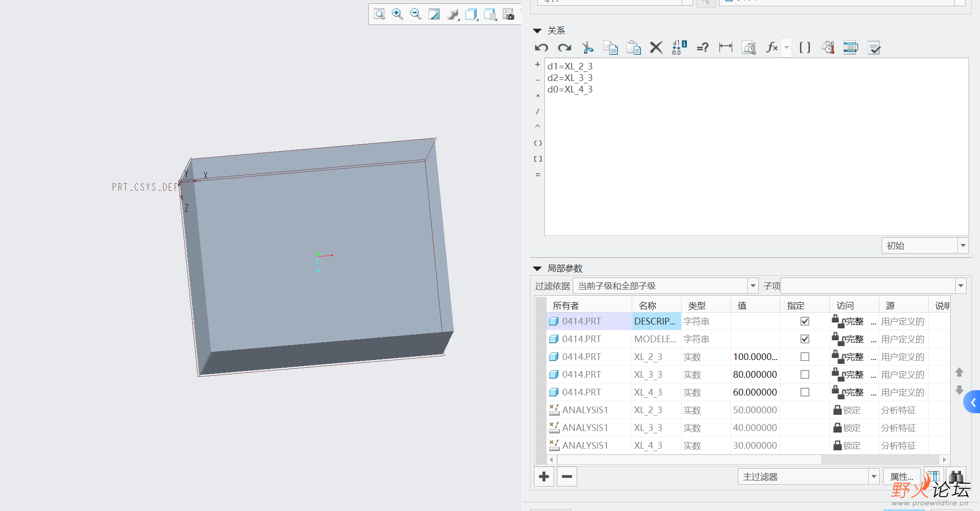980x511 pixels.
Task: Insert parentheses from side palette
Action: [538, 143]
